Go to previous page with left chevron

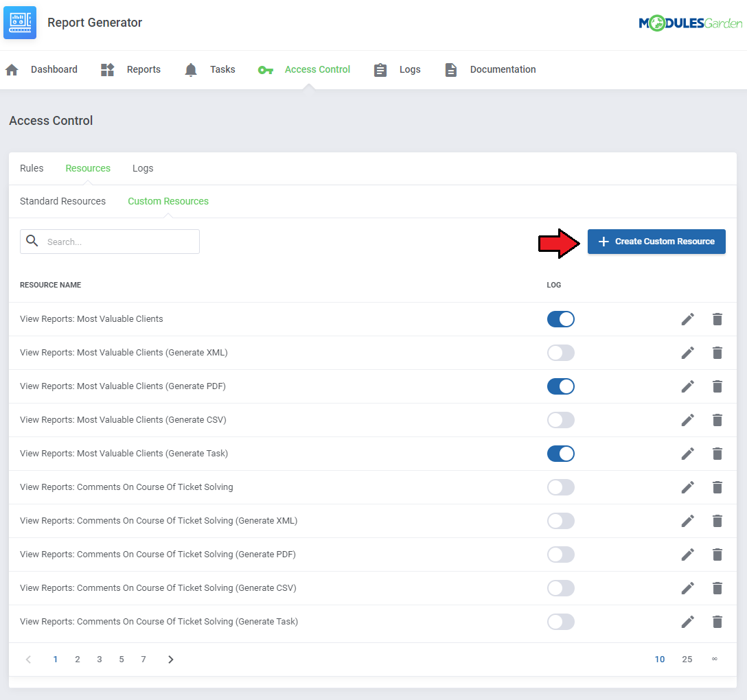(x=29, y=660)
